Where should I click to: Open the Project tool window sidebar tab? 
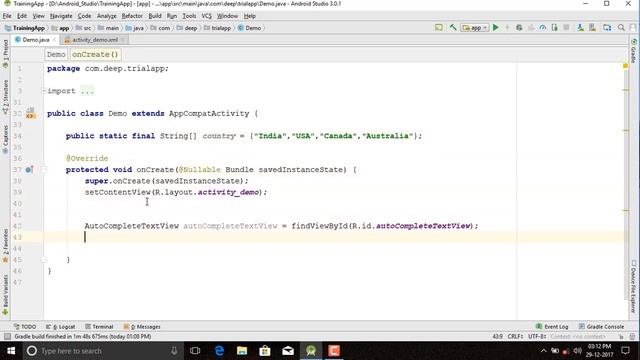[5, 53]
